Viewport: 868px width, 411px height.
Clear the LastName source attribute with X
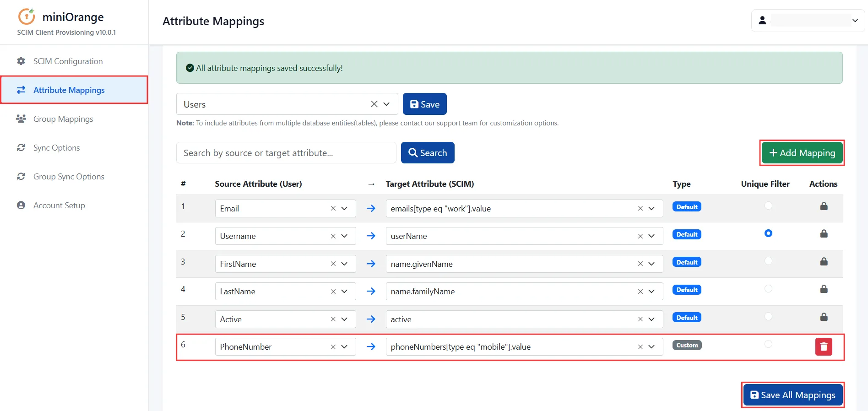click(x=333, y=292)
